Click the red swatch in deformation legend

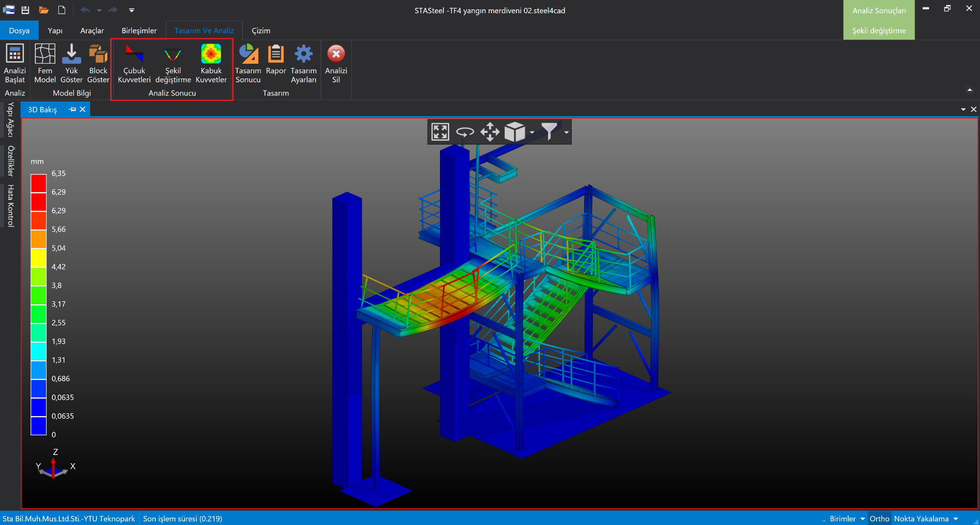click(x=38, y=183)
